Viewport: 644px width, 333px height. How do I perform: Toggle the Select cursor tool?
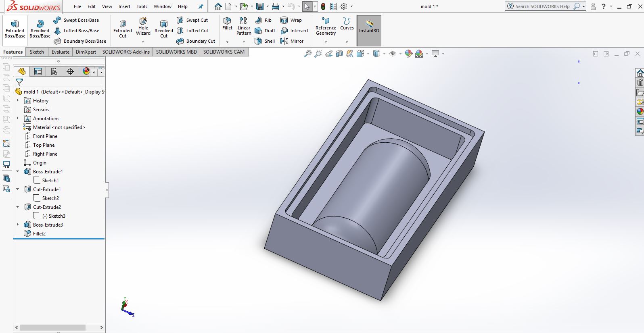tap(307, 6)
